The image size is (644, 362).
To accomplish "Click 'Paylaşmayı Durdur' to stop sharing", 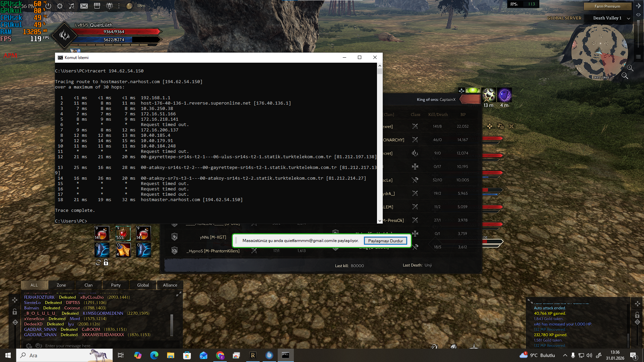I will click(385, 241).
